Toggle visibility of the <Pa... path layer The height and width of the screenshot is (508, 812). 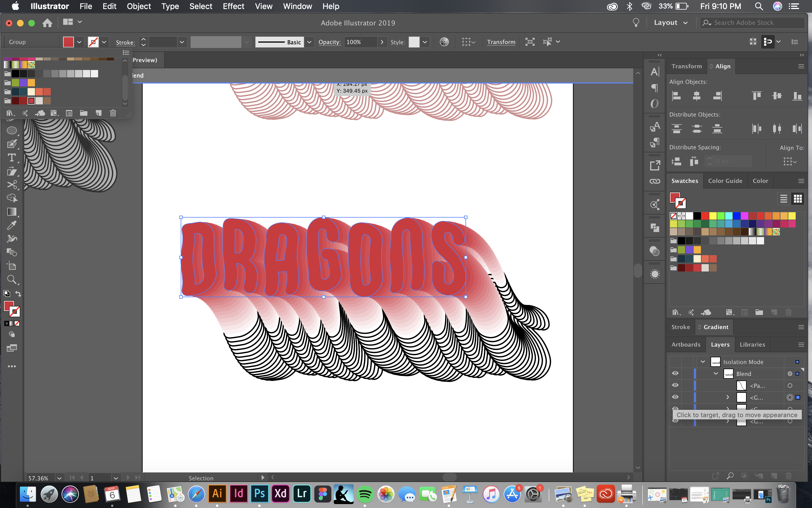676,385
